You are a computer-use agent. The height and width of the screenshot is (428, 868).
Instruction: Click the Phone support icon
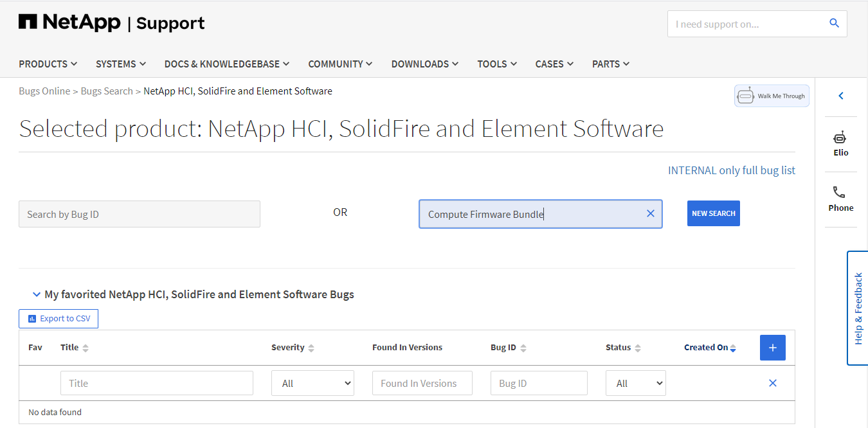tap(840, 199)
